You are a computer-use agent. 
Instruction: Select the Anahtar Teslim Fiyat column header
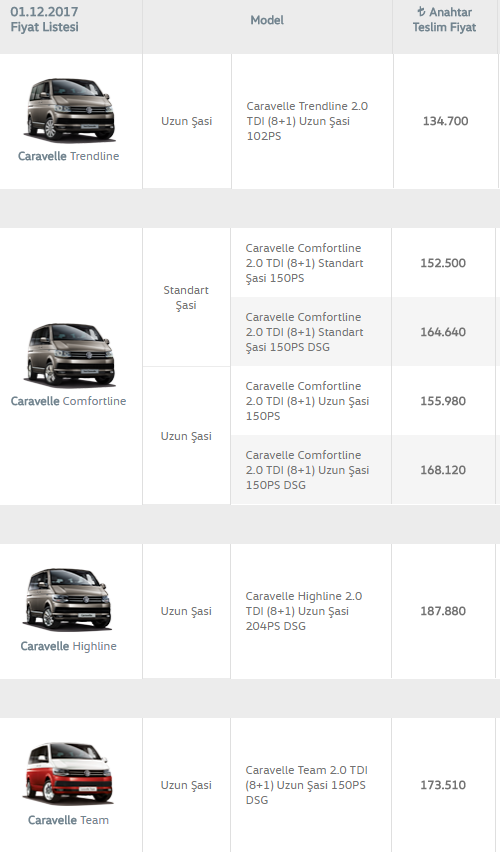coord(444,20)
